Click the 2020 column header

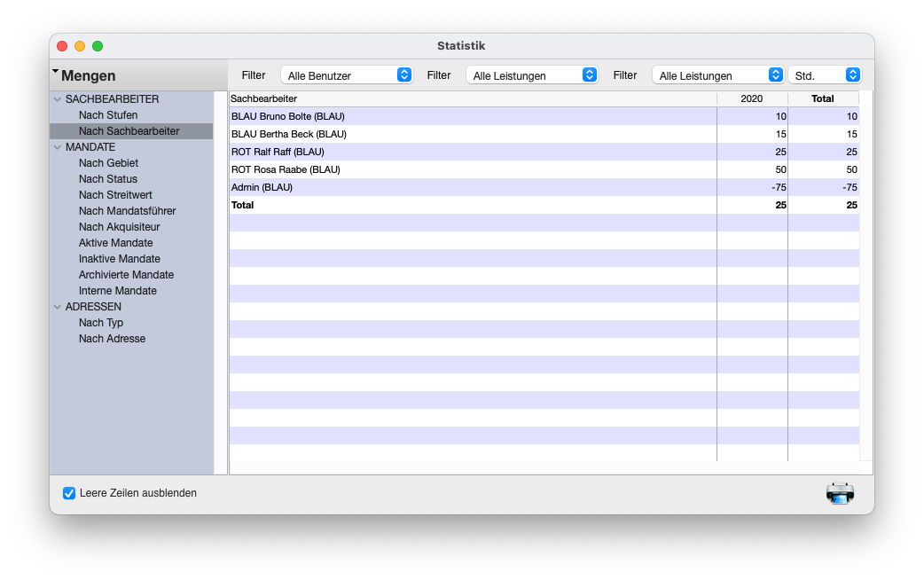click(752, 99)
